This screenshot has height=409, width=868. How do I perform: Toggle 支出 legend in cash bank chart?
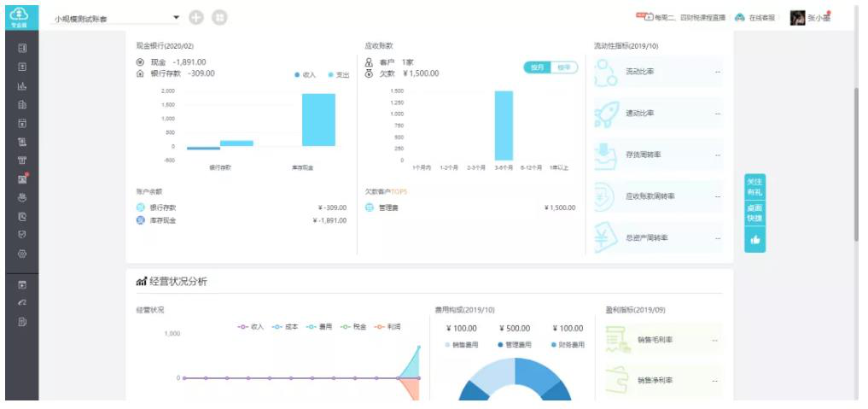coord(339,75)
